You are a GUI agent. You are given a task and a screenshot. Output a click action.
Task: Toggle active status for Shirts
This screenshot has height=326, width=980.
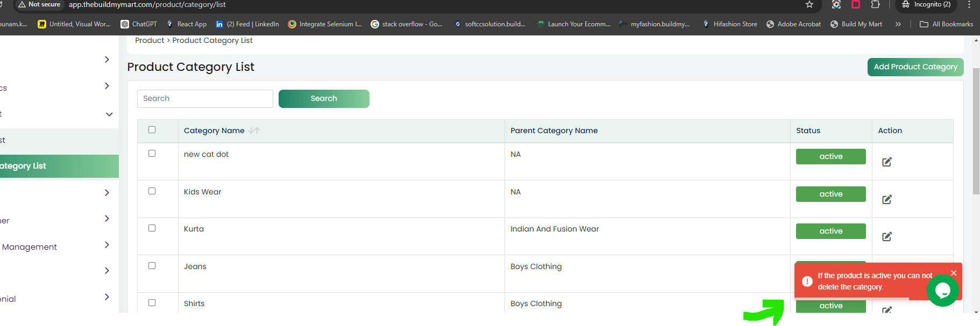[x=831, y=306]
